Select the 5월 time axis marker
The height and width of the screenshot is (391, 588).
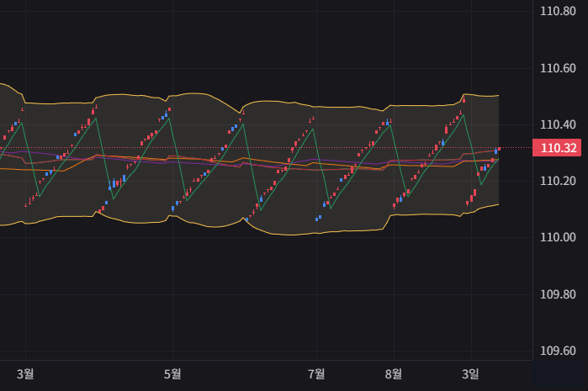pyautogui.click(x=173, y=374)
